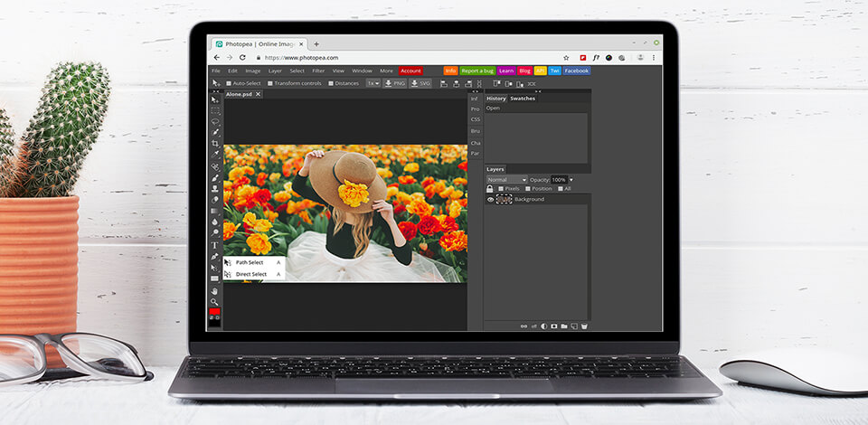
Task: Click the Account button
Action: tap(410, 71)
